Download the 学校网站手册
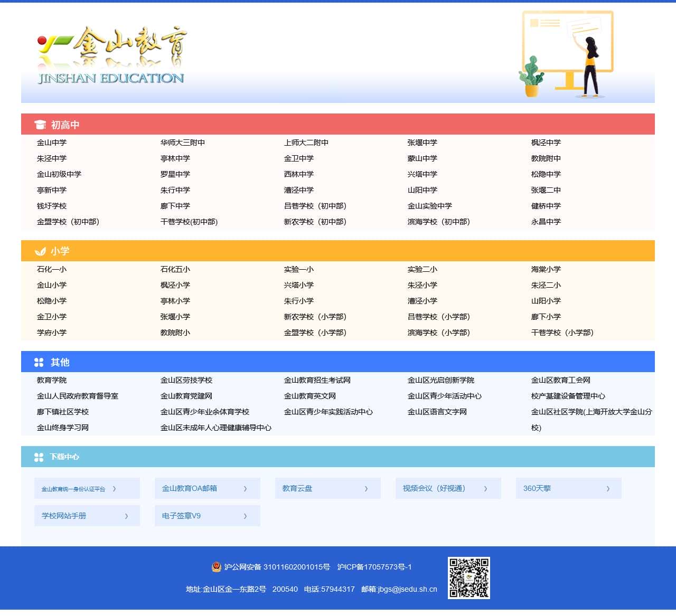This screenshot has height=616, width=676. 64,516
